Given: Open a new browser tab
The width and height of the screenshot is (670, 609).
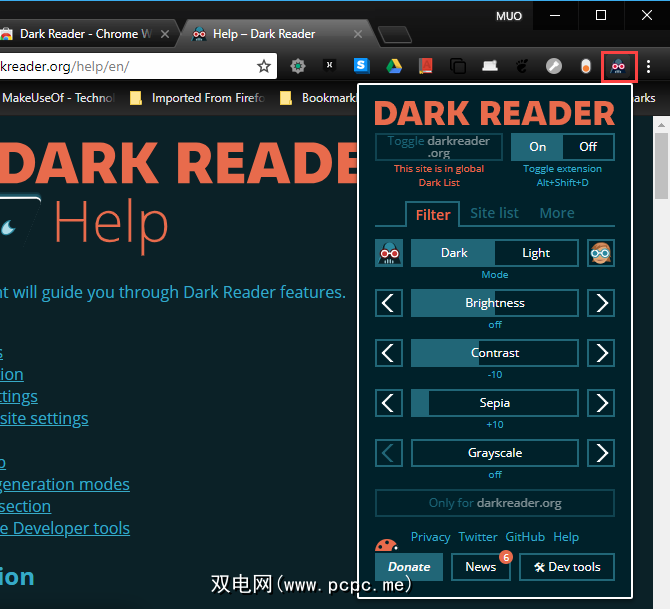Looking at the screenshot, I should [395, 34].
